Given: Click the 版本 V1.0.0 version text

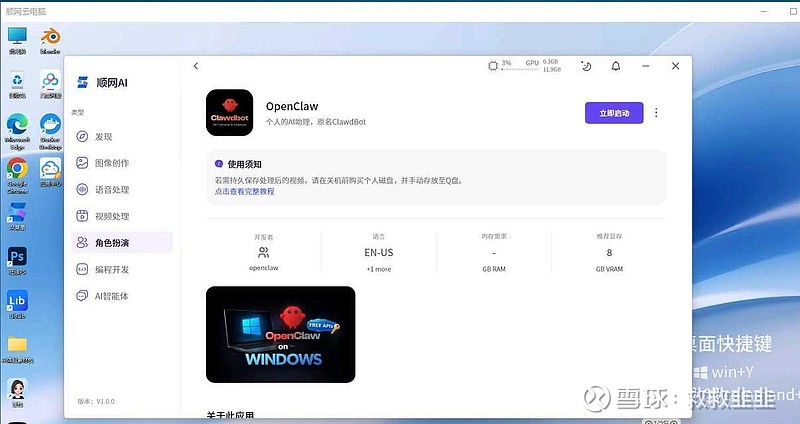Looking at the screenshot, I should 96,402.
